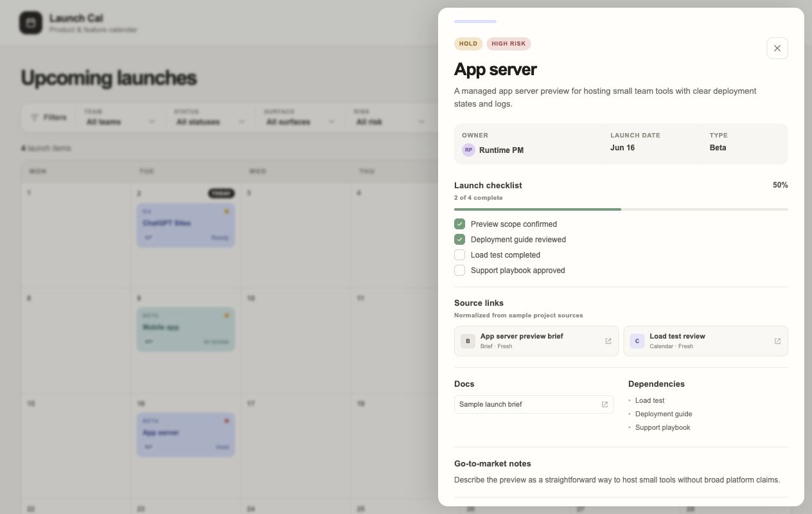Viewport: 812px width, 514px height.
Task: Click Support playbook dependency item
Action: [662, 427]
